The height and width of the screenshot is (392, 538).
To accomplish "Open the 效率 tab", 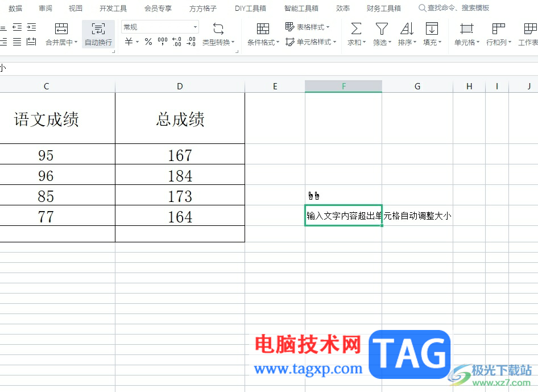I will (x=343, y=8).
